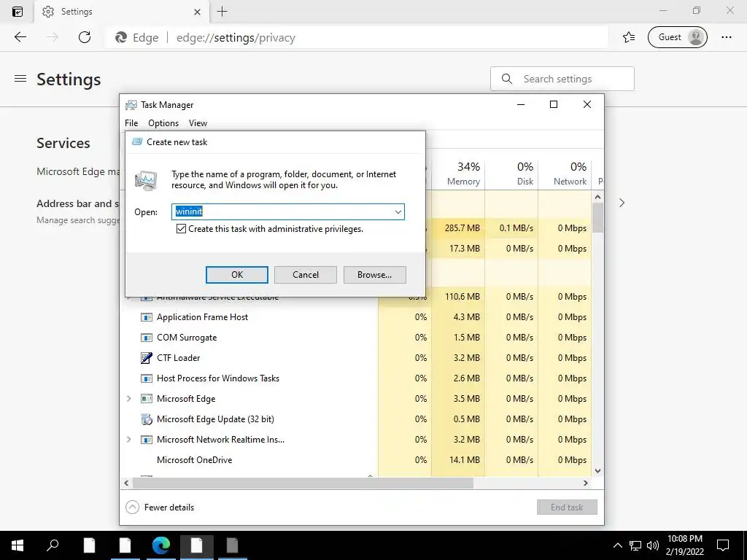Open a new Edge tab
Screen dimensions: 747x560
coord(222,12)
